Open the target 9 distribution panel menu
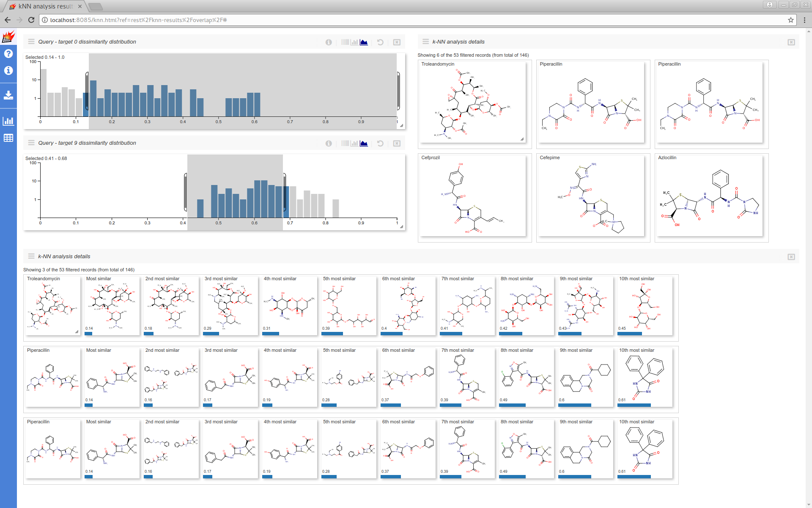 point(31,143)
